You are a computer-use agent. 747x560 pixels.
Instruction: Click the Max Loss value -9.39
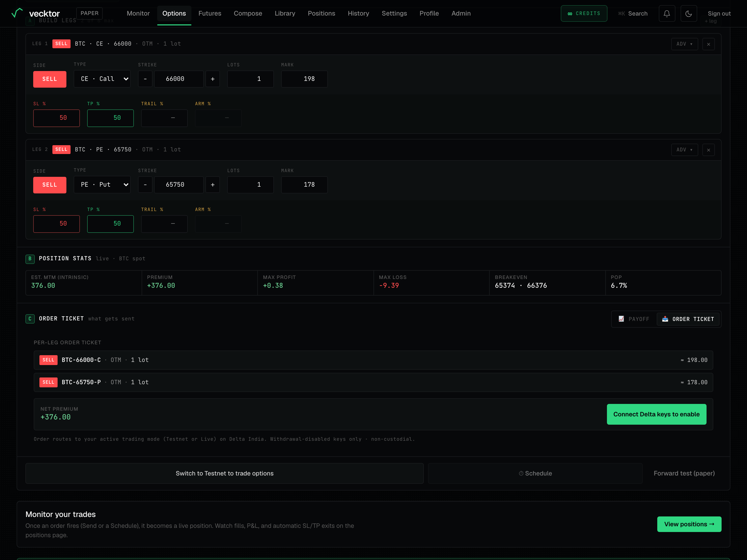(x=389, y=285)
